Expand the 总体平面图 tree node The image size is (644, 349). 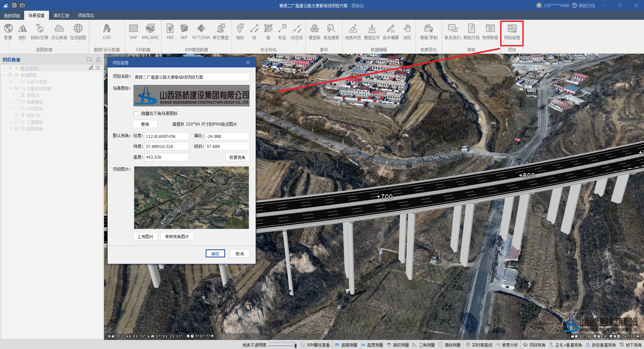[11, 82]
